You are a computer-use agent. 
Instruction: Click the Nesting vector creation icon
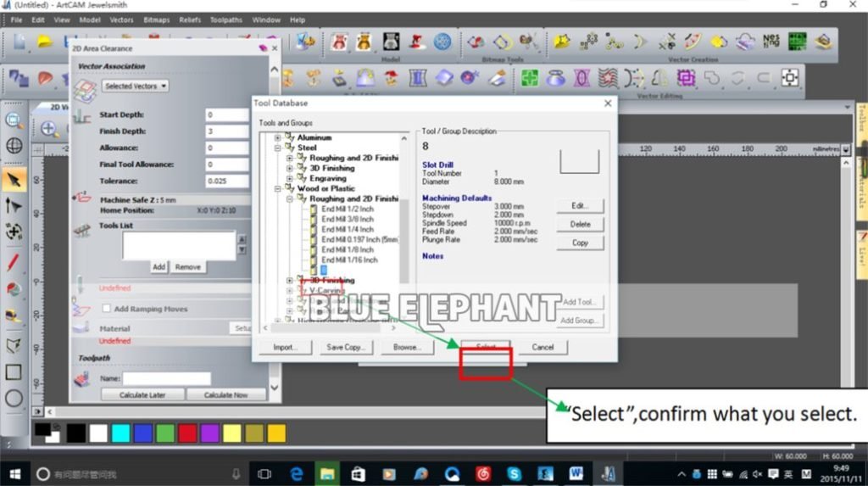coord(771,41)
